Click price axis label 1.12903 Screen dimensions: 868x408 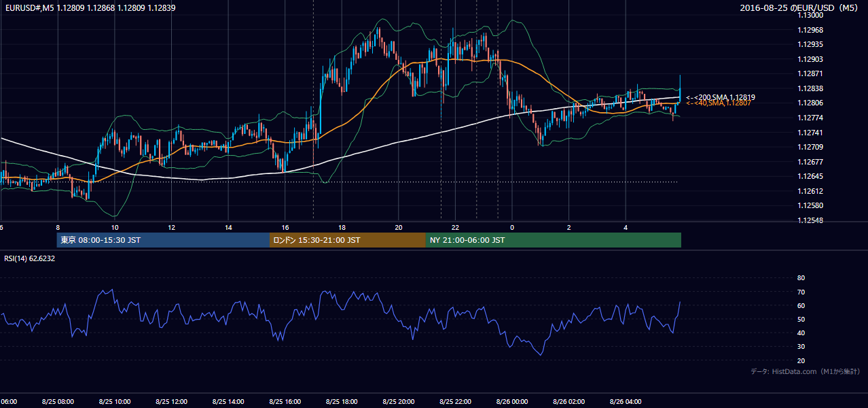[x=810, y=59]
